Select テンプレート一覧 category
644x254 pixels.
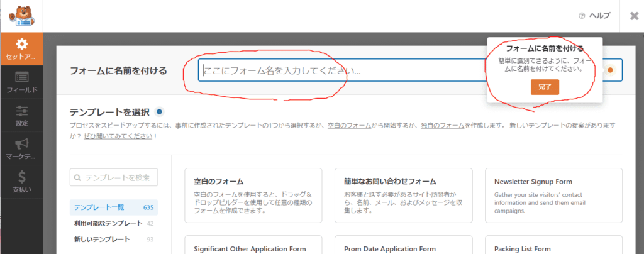click(x=114, y=207)
